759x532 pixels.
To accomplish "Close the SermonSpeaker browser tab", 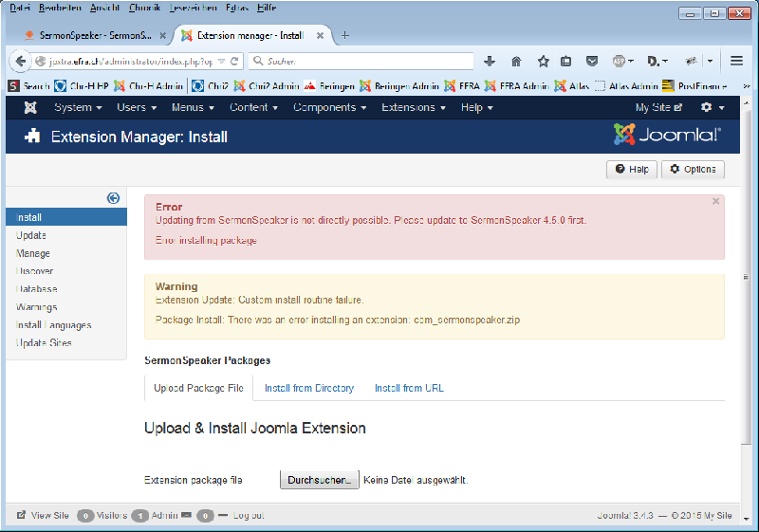I will coord(162,35).
